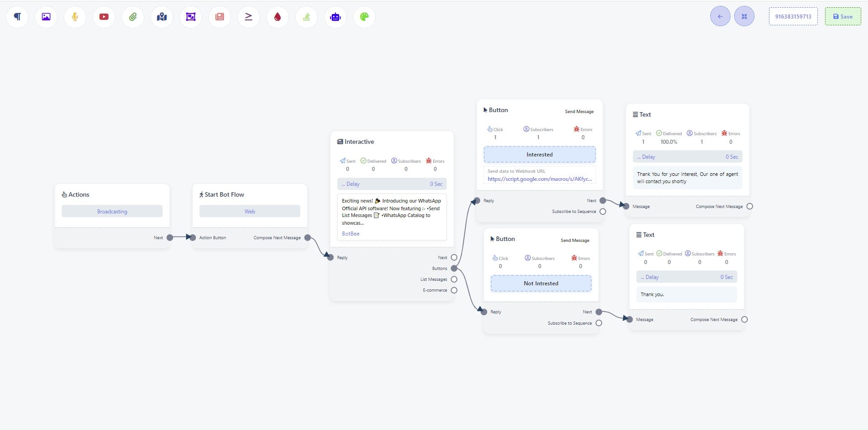This screenshot has width=868, height=430.
Task: Click the BotBee footer text
Action: point(351,233)
